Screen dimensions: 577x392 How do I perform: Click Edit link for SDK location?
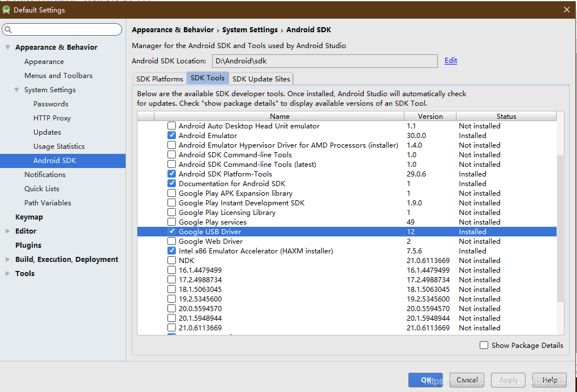click(x=451, y=61)
